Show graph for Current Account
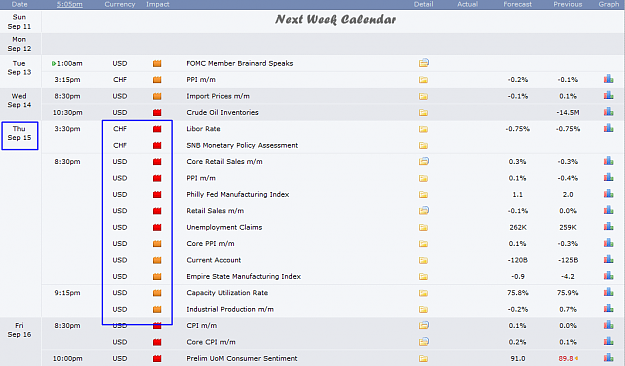 click(x=608, y=260)
